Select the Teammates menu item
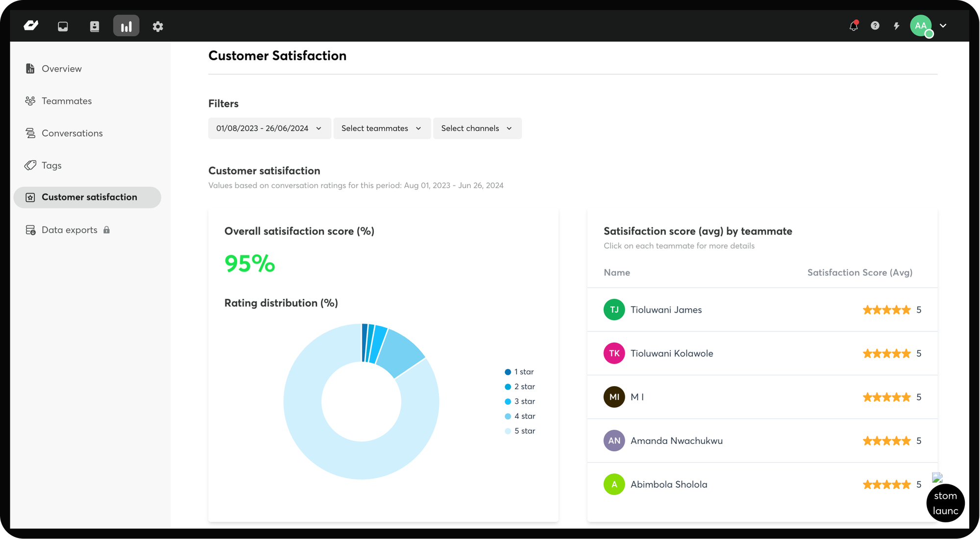Image resolution: width=980 pixels, height=539 pixels. click(66, 100)
